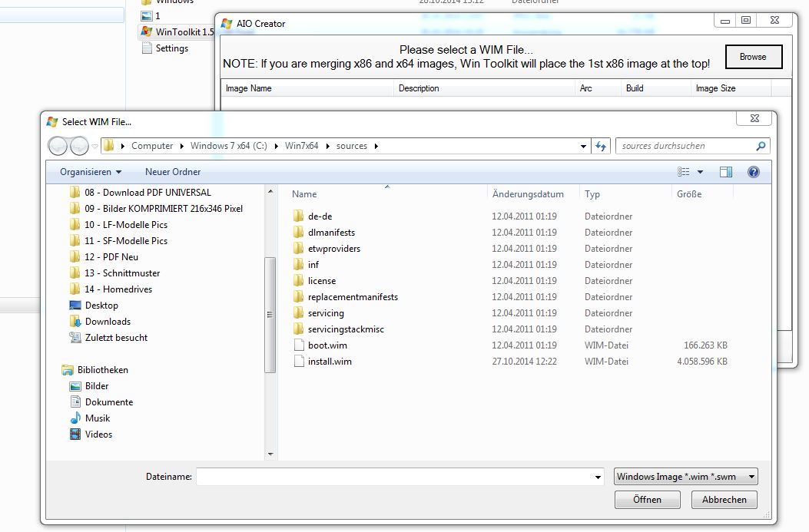Expand the arrow after Computer breadcrumb
The width and height of the screenshot is (809, 532).
click(181, 146)
